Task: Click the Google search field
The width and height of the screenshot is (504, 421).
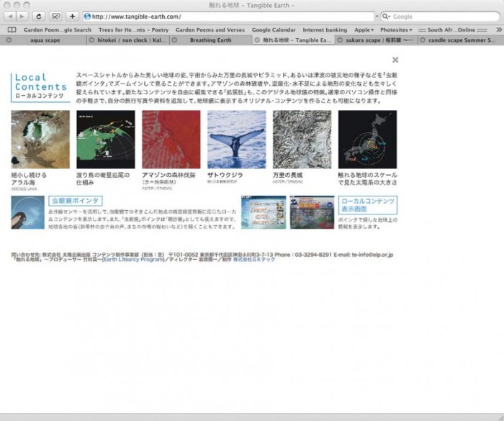Action: (441, 17)
